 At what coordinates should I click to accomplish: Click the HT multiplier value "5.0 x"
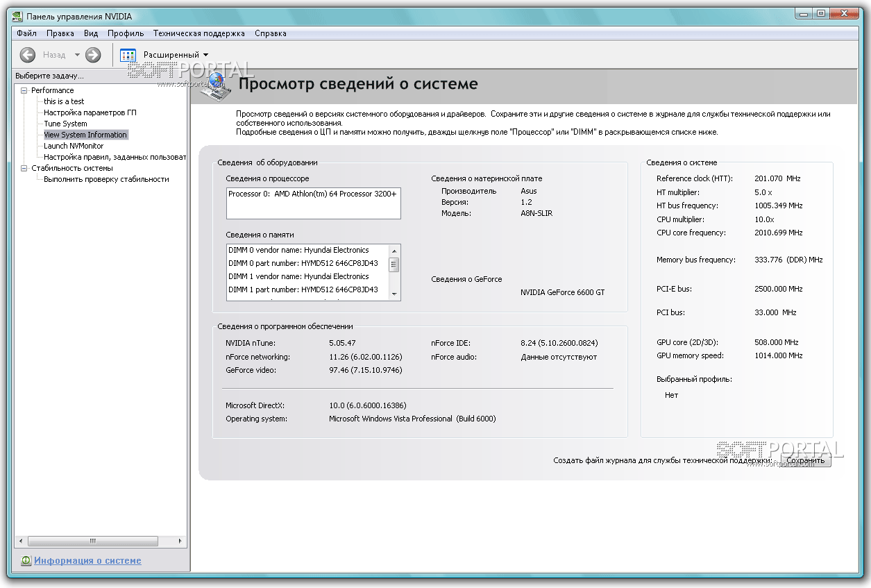(x=763, y=192)
